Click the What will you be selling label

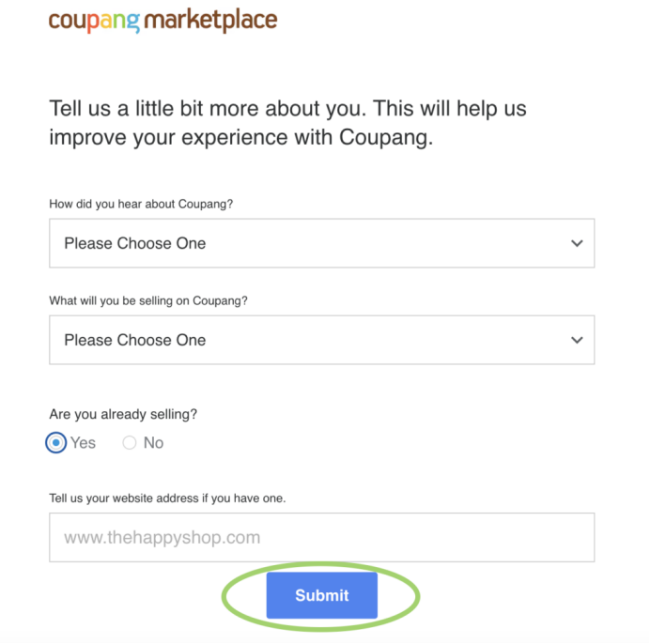(x=148, y=300)
